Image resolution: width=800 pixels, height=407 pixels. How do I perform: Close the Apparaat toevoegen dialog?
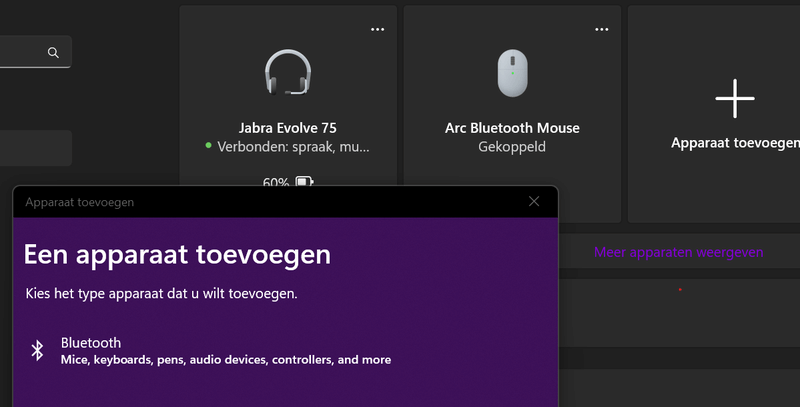point(534,201)
